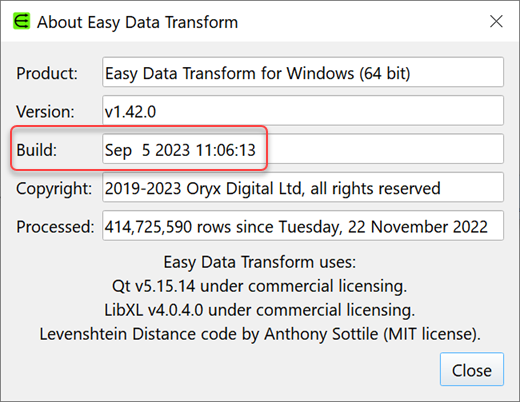Click the green Easy Data Transform app icon
The width and height of the screenshot is (520, 402).
(x=21, y=21)
